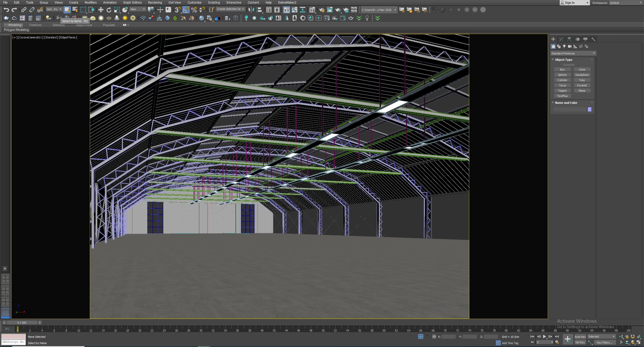Open the Rendering menu
644x347 pixels.
[155, 3]
